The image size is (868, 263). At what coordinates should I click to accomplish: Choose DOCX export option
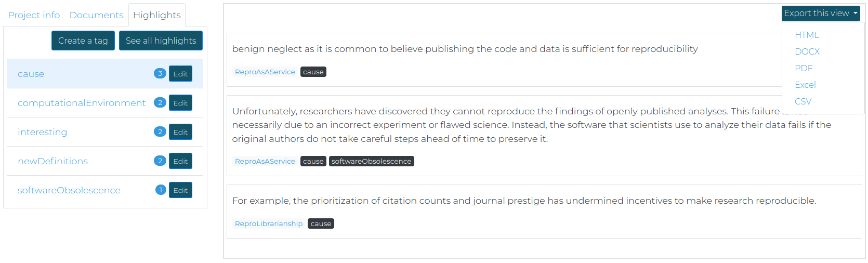[x=807, y=51]
